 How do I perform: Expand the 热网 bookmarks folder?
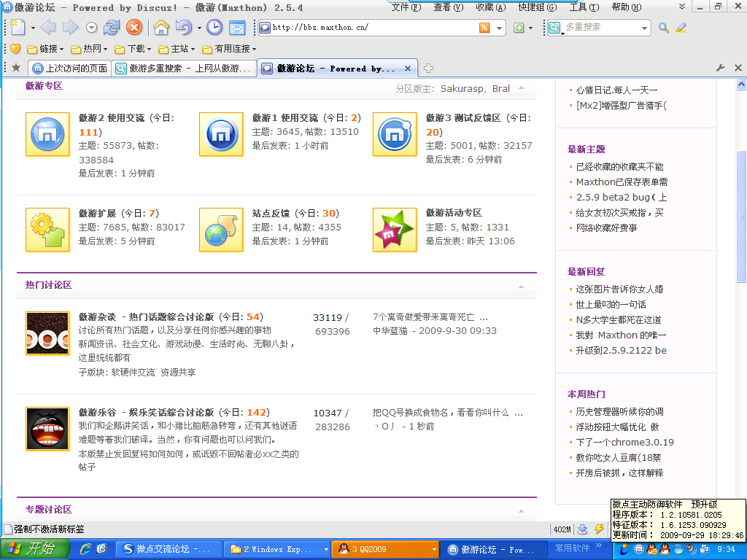tap(89, 49)
